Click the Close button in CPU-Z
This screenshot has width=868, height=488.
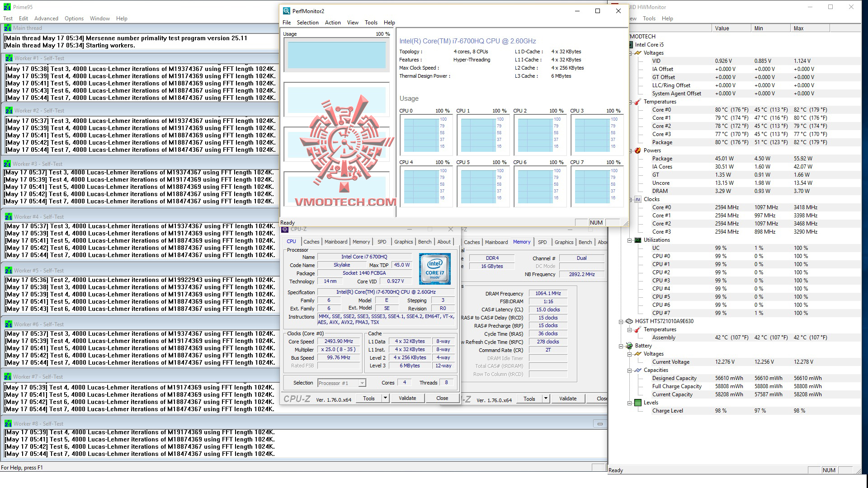point(442,398)
